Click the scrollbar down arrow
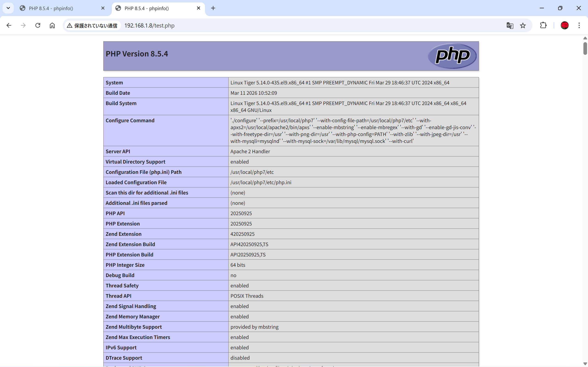The image size is (588, 367). click(x=585, y=364)
